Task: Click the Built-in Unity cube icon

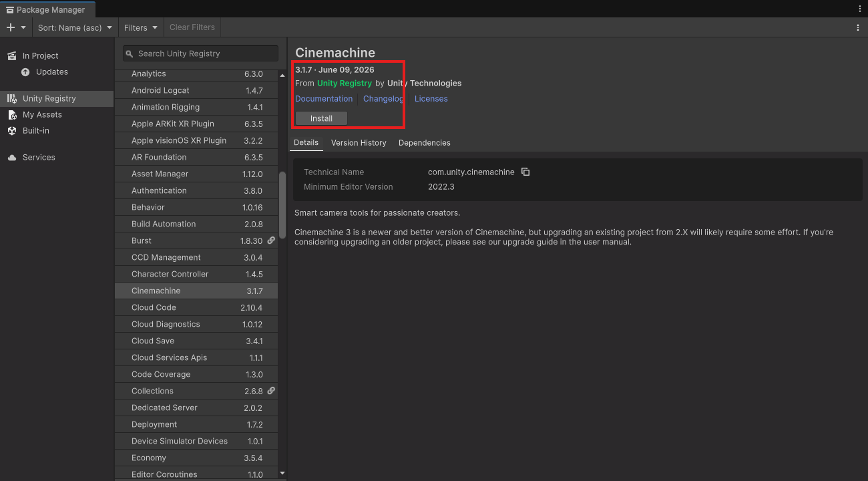Action: pos(11,130)
